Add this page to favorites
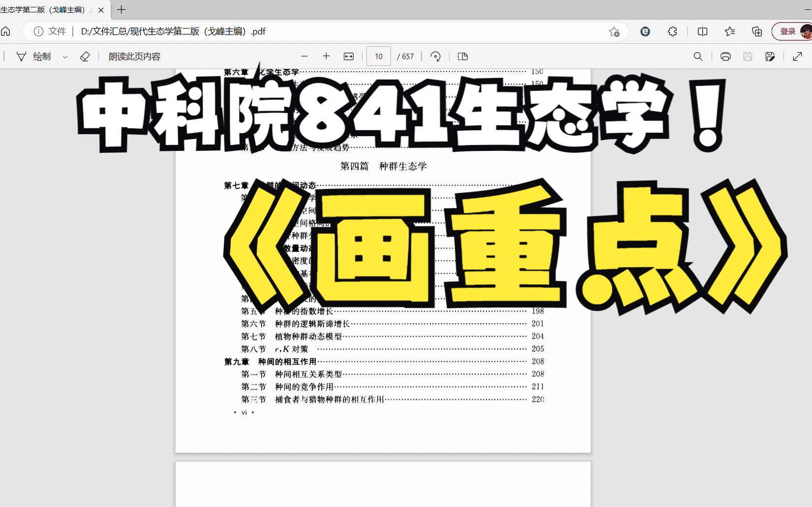 (x=614, y=31)
